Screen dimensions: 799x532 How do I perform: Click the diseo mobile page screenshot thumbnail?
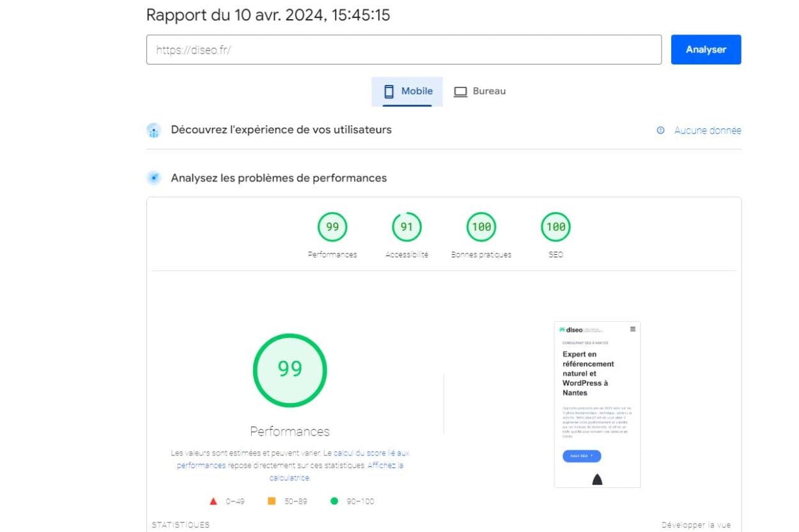pyautogui.click(x=597, y=404)
